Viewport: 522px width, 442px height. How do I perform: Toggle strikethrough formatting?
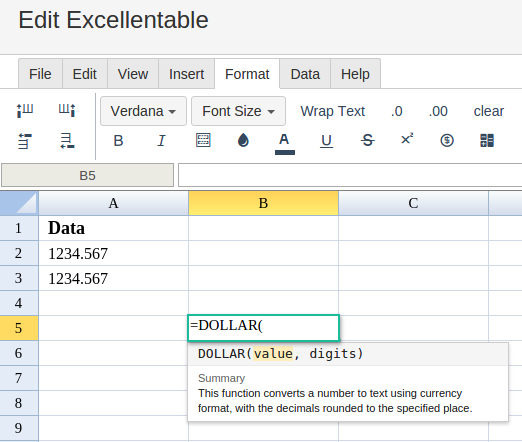coord(367,140)
